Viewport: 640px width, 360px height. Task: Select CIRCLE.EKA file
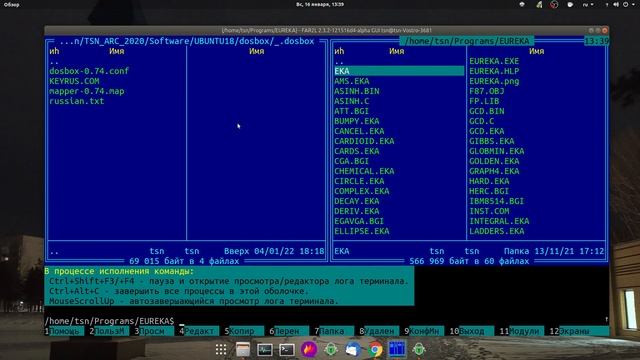pyautogui.click(x=359, y=181)
